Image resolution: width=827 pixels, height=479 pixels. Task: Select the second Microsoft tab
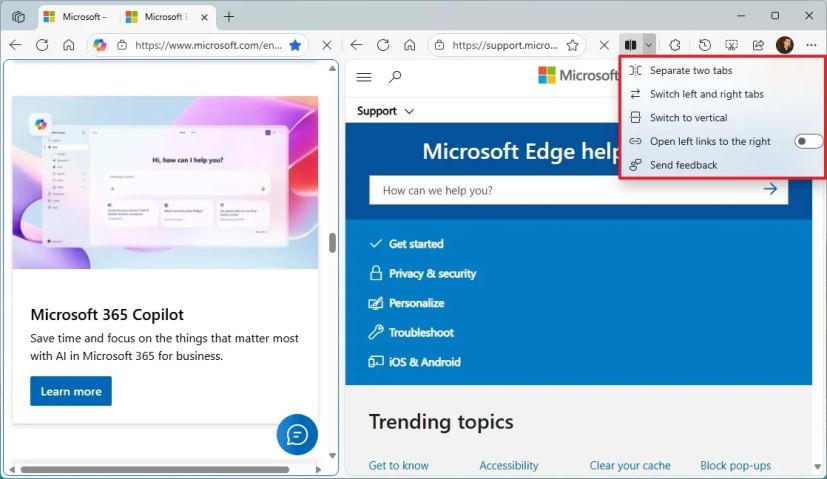tap(158, 17)
